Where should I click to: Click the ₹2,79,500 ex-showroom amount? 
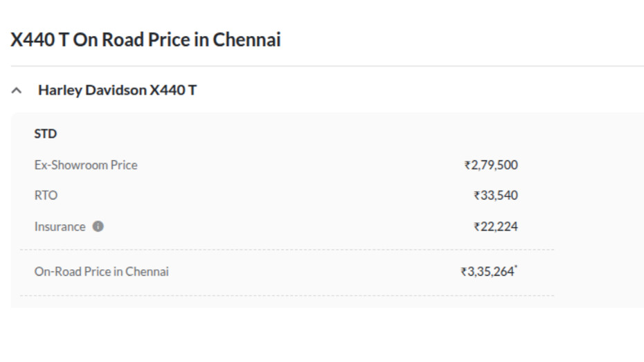[491, 165]
